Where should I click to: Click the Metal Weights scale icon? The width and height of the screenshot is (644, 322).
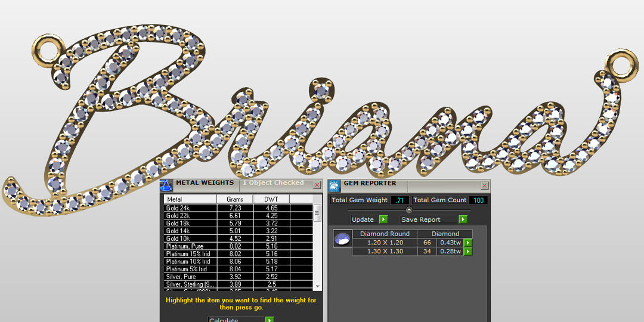166,186
